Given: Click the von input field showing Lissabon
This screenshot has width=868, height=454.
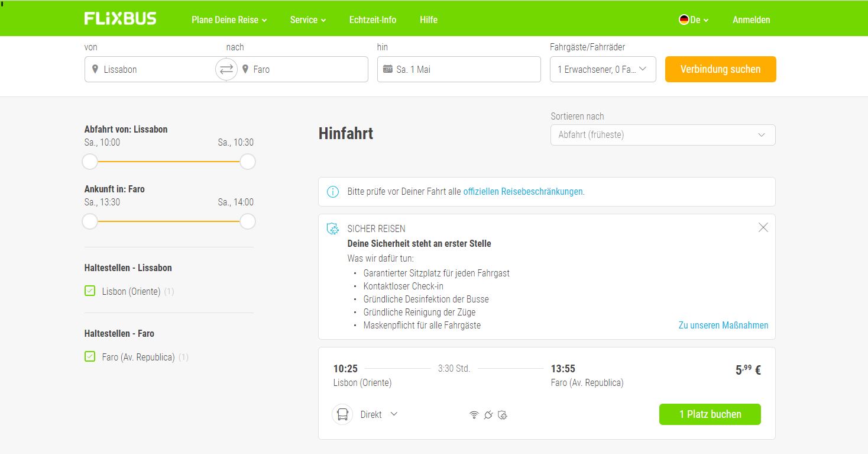Looking at the screenshot, I should [x=156, y=69].
